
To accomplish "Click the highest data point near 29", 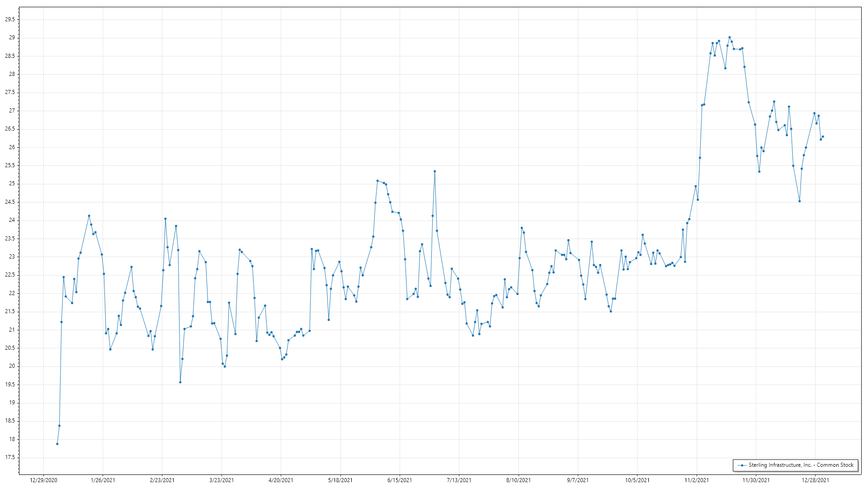I will pyautogui.click(x=729, y=38).
